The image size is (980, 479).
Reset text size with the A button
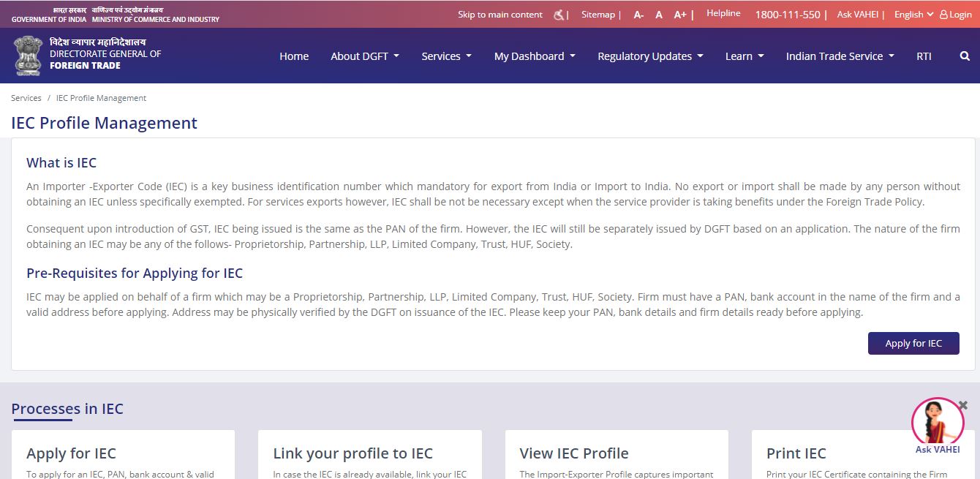click(x=658, y=14)
